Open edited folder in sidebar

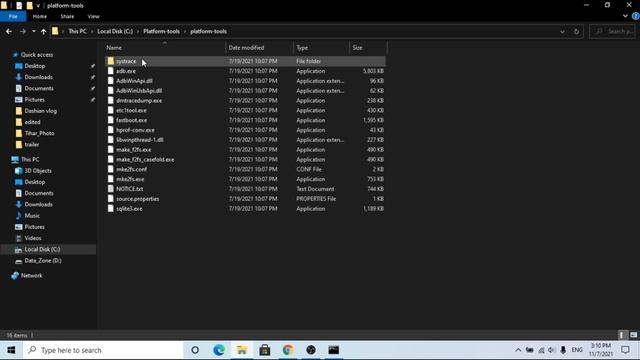coord(32,122)
